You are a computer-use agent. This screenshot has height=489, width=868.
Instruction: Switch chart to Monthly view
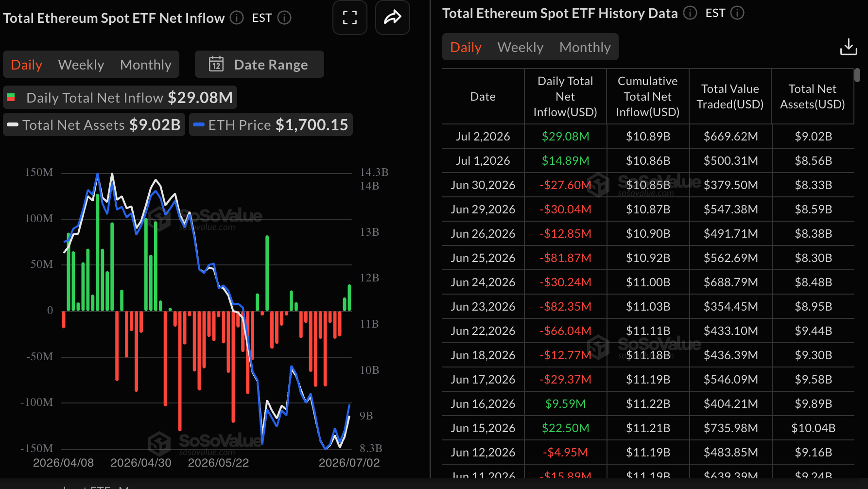146,65
